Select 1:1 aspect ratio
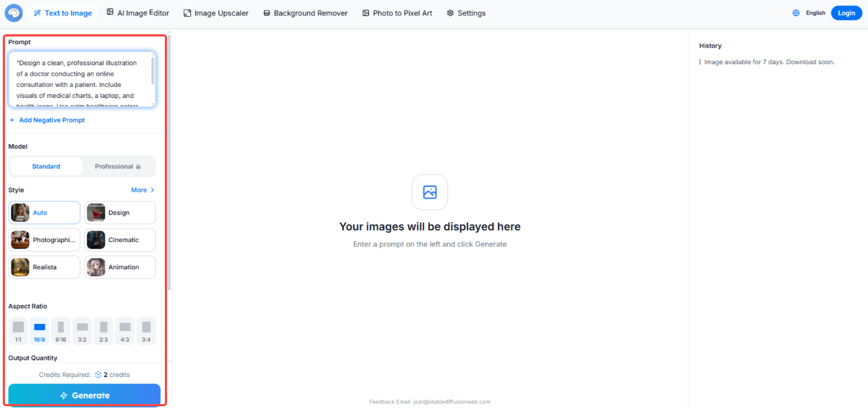This screenshot has width=868, height=409. pyautogui.click(x=18, y=331)
